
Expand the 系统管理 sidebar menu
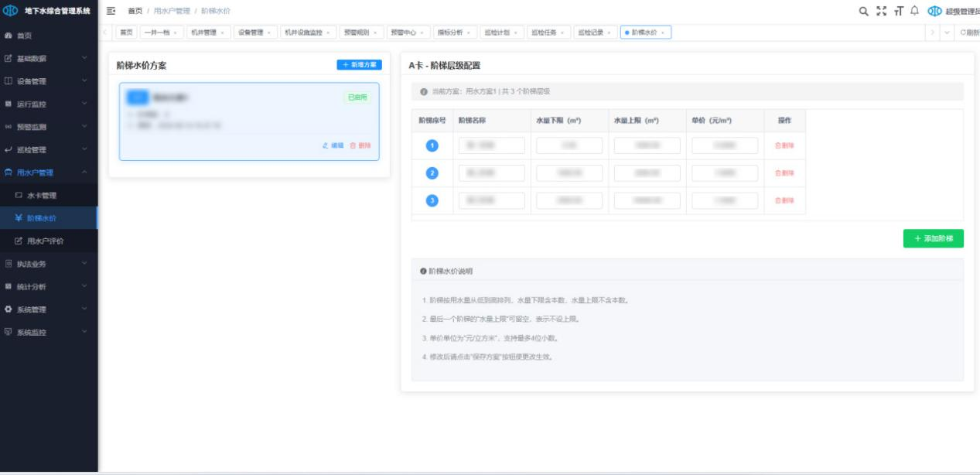(84, 309)
